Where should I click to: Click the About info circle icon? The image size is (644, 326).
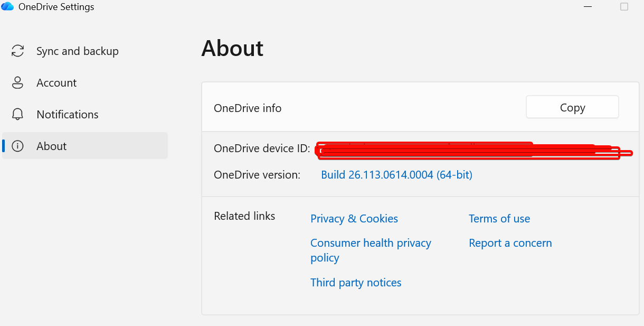18,146
